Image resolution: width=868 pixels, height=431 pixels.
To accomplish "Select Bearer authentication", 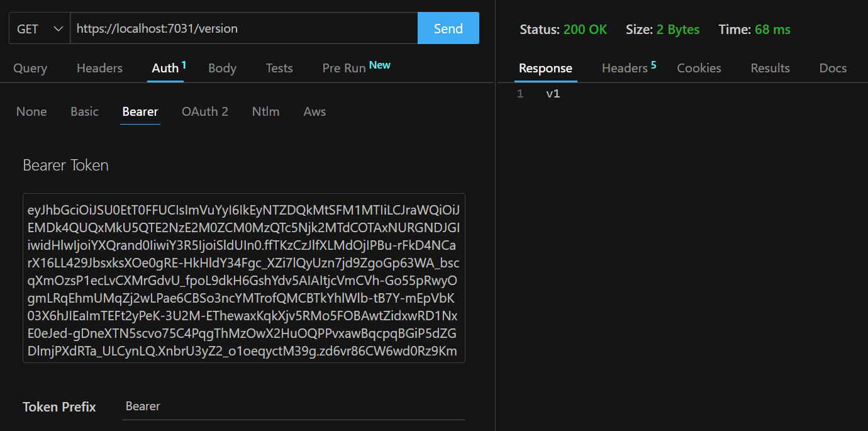I will click(140, 111).
